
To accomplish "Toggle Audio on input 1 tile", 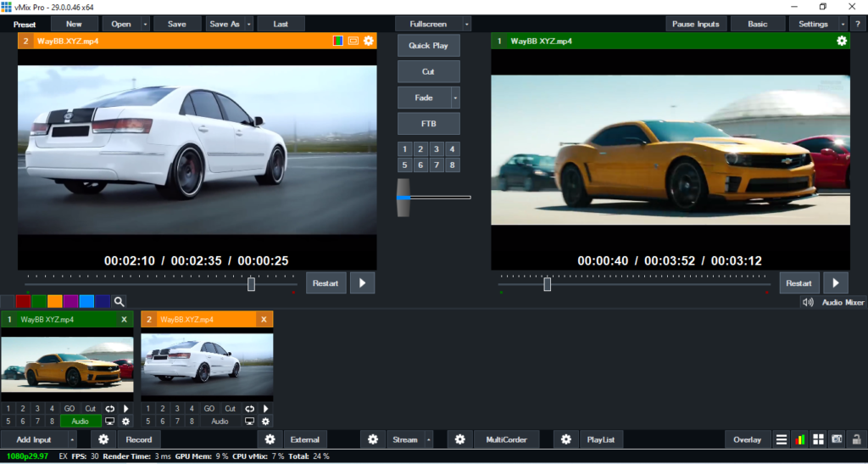I will [81, 421].
